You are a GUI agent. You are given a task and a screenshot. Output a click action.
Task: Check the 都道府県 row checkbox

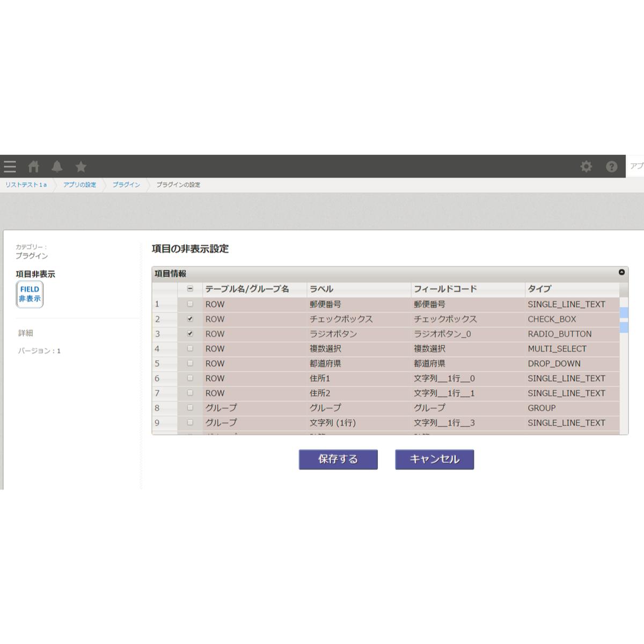[x=190, y=363]
